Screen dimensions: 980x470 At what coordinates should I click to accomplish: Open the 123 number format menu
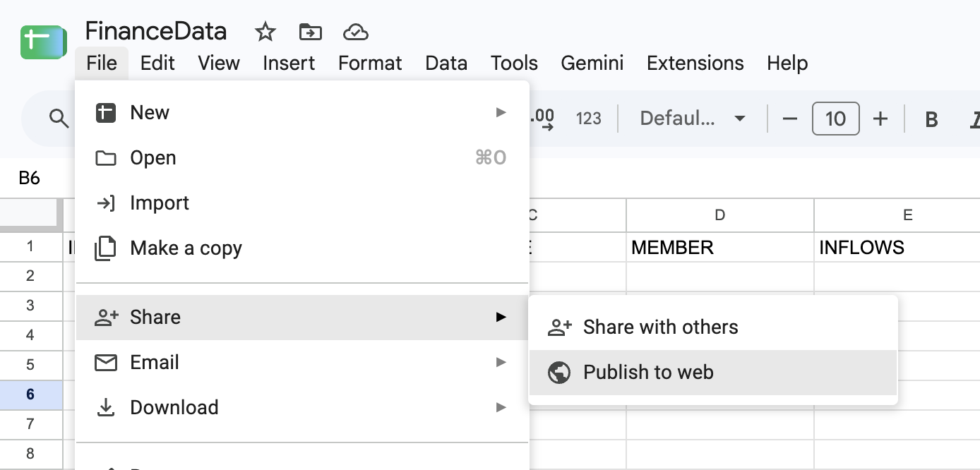588,119
